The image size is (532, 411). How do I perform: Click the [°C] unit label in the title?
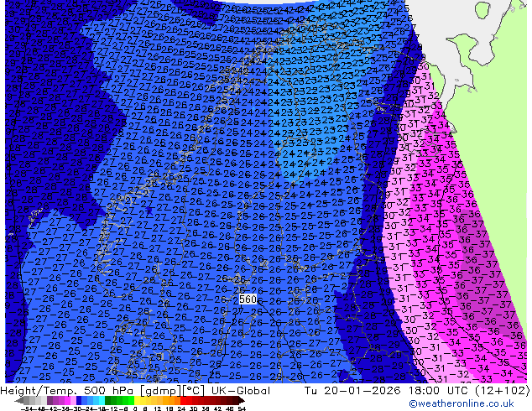click(194, 391)
